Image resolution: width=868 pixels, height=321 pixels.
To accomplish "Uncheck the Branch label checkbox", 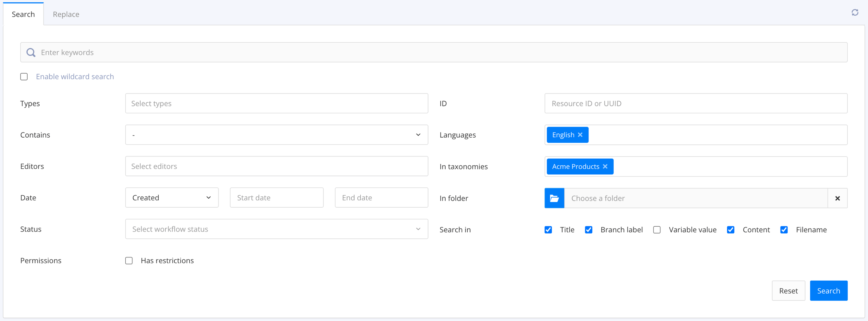I will pos(589,230).
